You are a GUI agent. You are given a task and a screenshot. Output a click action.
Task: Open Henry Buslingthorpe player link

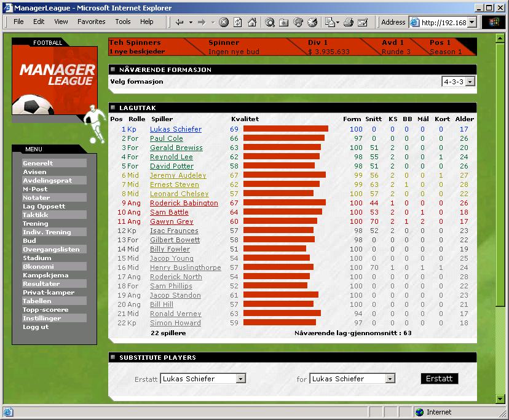click(186, 267)
